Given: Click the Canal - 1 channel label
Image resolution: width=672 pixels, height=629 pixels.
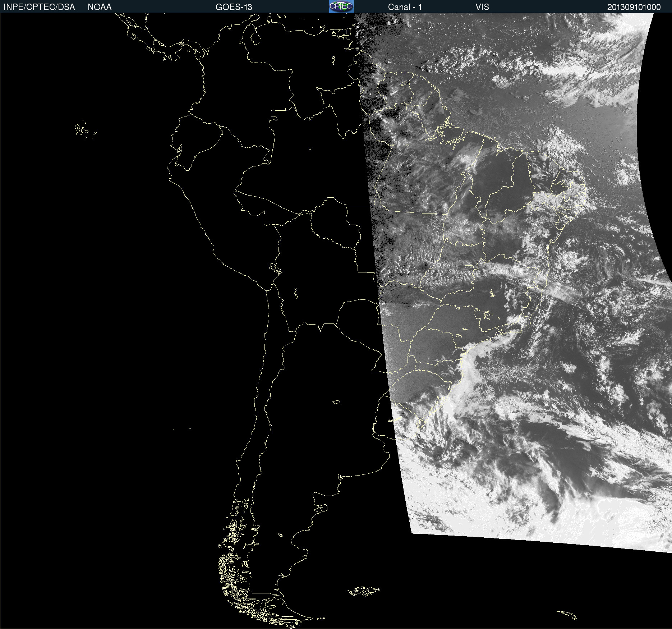Looking at the screenshot, I should tap(405, 7).
